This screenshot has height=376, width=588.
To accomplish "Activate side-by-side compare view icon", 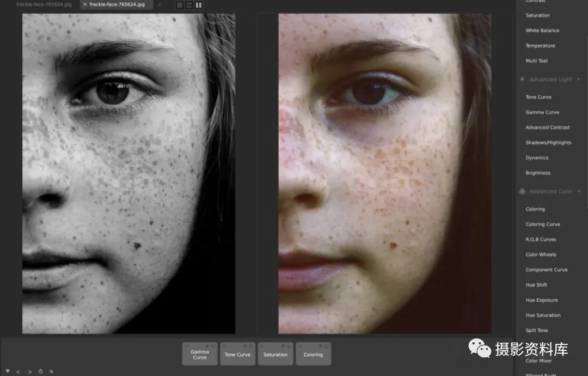I will pyautogui.click(x=199, y=5).
